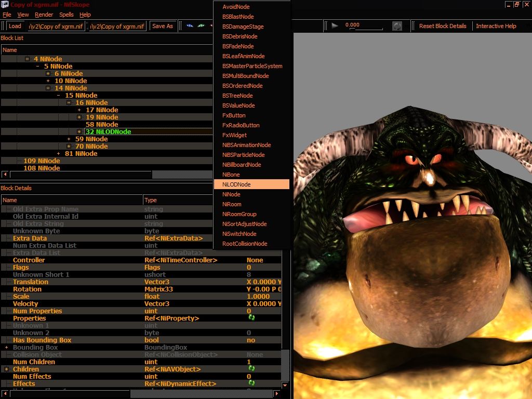This screenshot has height=399, width=532.
Task: Choose NiLODNode from the block type list
Action: pyautogui.click(x=251, y=184)
